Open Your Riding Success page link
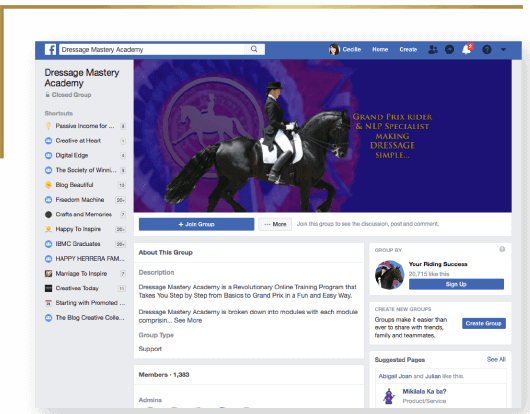 (438, 264)
